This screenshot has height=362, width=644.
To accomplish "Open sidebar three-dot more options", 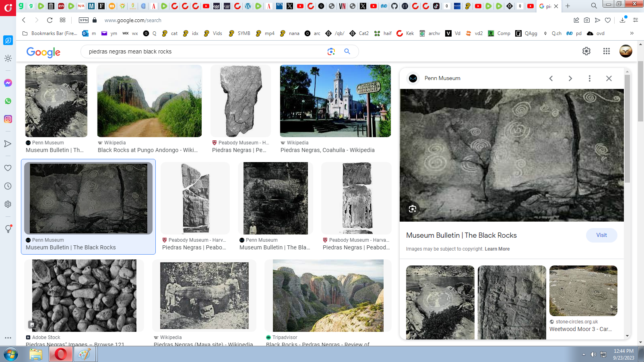I will (8, 338).
